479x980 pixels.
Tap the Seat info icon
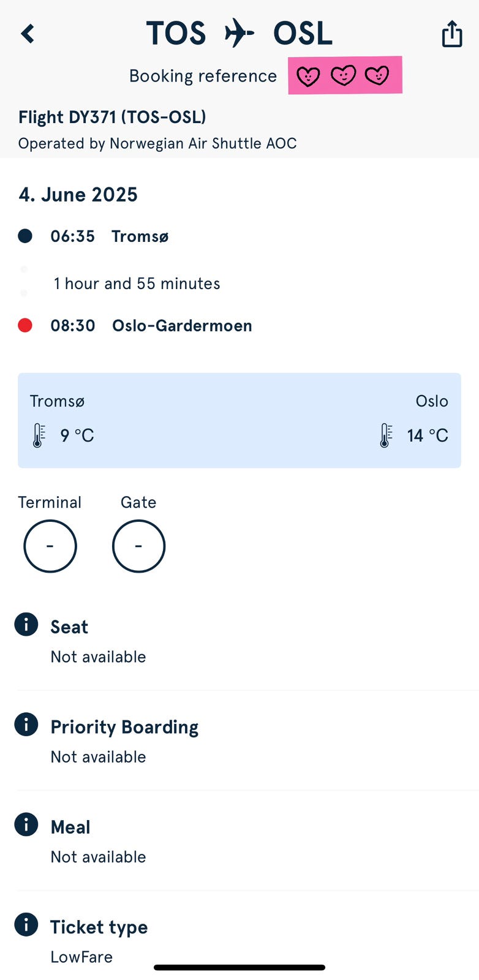26,625
